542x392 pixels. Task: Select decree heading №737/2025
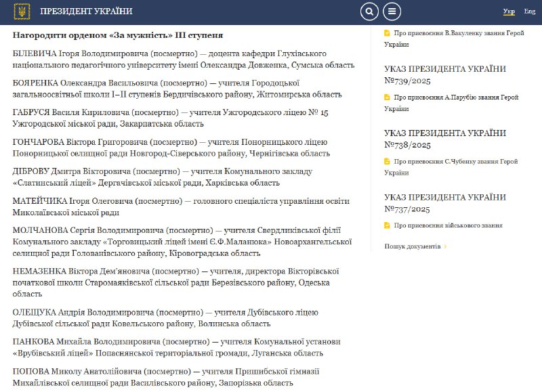[x=444, y=203]
